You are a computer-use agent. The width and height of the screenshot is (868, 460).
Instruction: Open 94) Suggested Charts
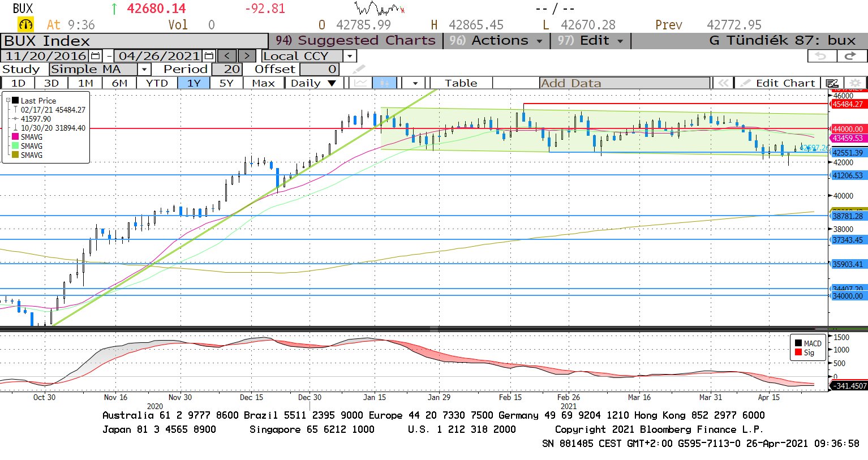coord(355,41)
